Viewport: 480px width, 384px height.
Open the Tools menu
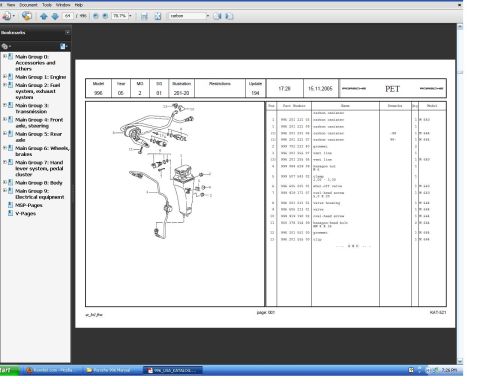click(47, 5)
